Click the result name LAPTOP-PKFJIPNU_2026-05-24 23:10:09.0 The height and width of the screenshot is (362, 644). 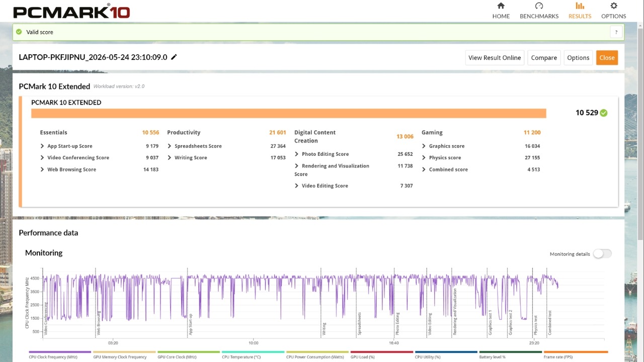click(93, 57)
